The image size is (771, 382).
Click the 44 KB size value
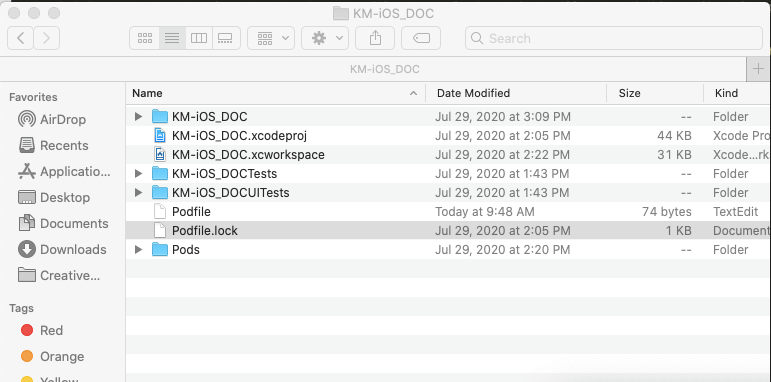[674, 136]
